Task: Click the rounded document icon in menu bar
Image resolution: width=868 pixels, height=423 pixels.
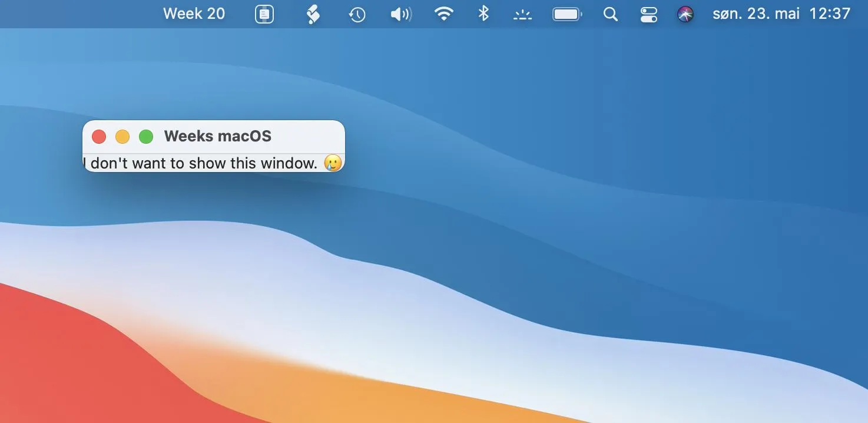Action: 264,14
